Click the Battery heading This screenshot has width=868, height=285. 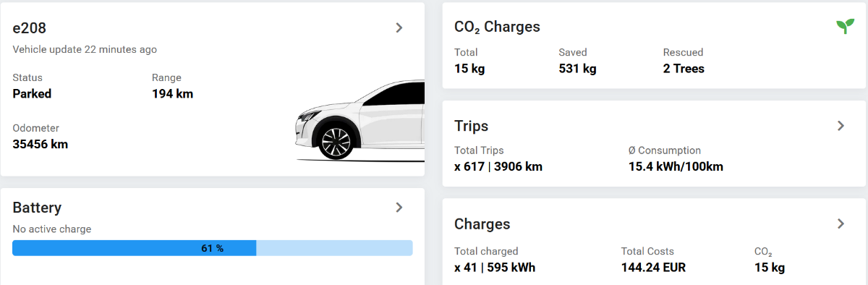click(37, 208)
